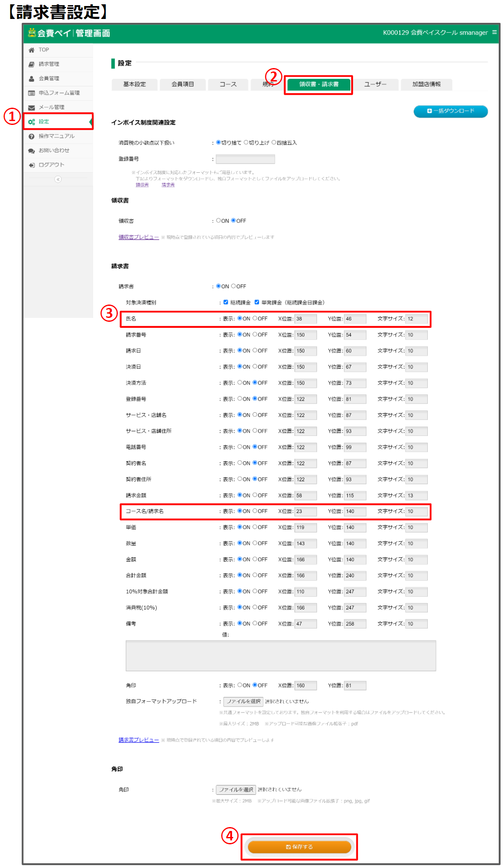Viewport: 504px width, 868px height.
Task: Open the 領収書プレビュー link
Action: click(x=139, y=237)
